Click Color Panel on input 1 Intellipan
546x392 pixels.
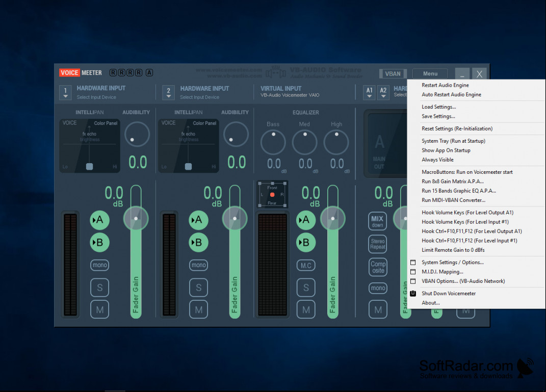(106, 123)
